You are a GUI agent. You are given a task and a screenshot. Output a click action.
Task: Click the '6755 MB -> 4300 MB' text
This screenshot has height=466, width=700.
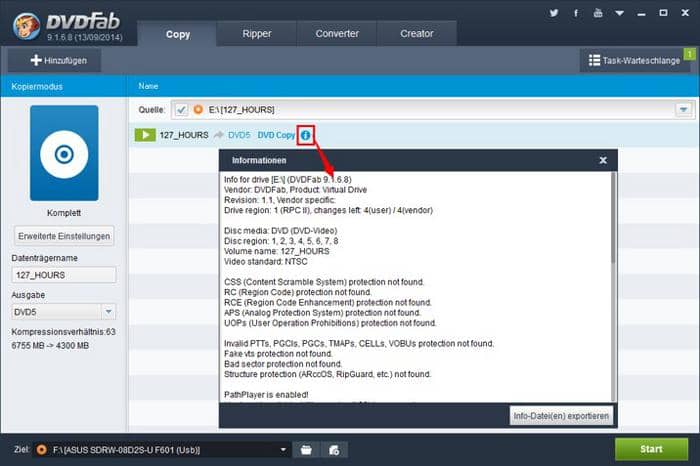point(50,345)
